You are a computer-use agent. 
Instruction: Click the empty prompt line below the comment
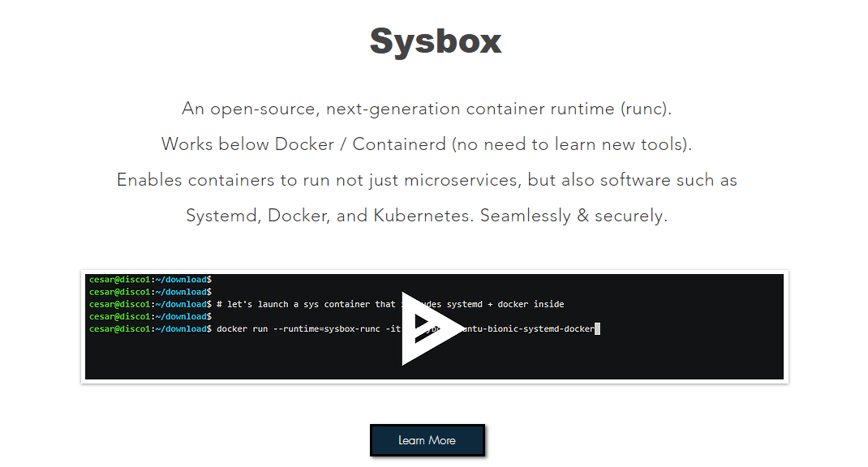(x=151, y=315)
